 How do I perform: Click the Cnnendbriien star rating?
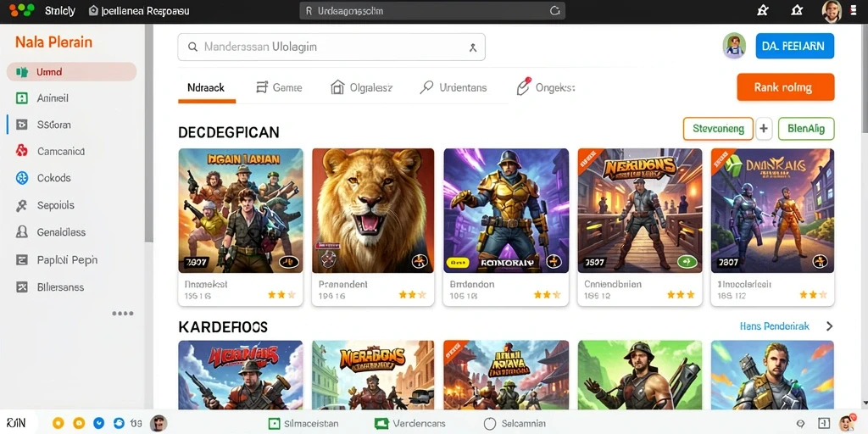tap(681, 295)
